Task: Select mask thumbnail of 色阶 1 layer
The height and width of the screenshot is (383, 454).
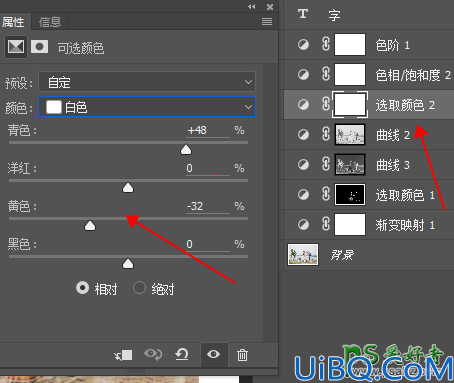Action: (350, 44)
